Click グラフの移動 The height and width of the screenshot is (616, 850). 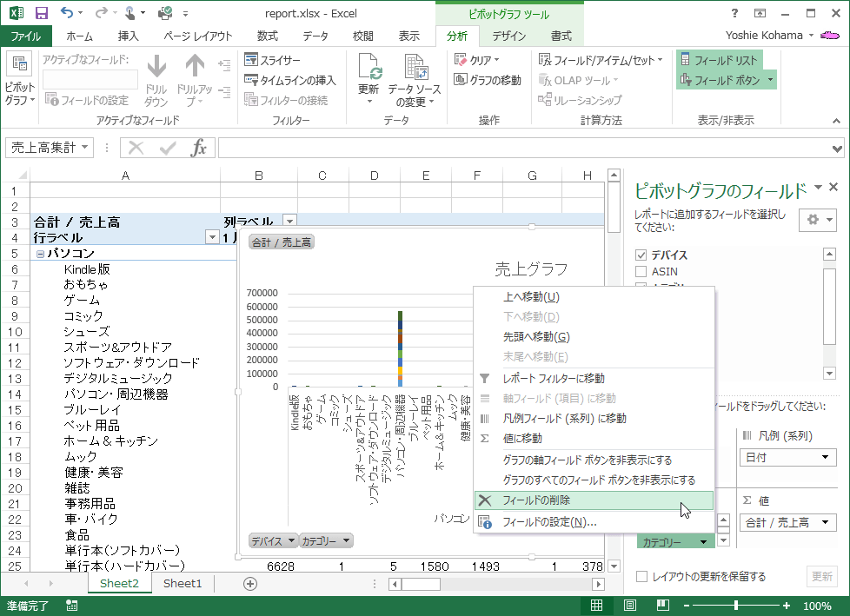point(488,80)
